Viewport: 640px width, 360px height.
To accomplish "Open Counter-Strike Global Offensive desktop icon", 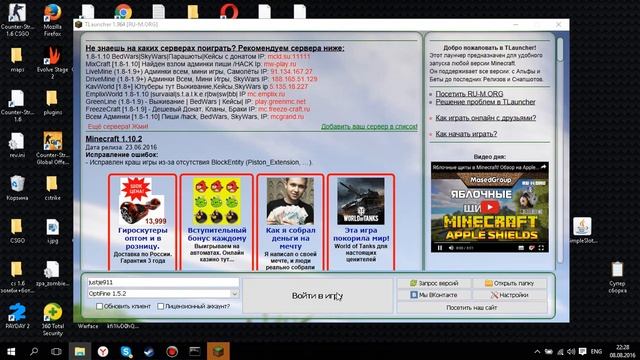I will point(52,148).
